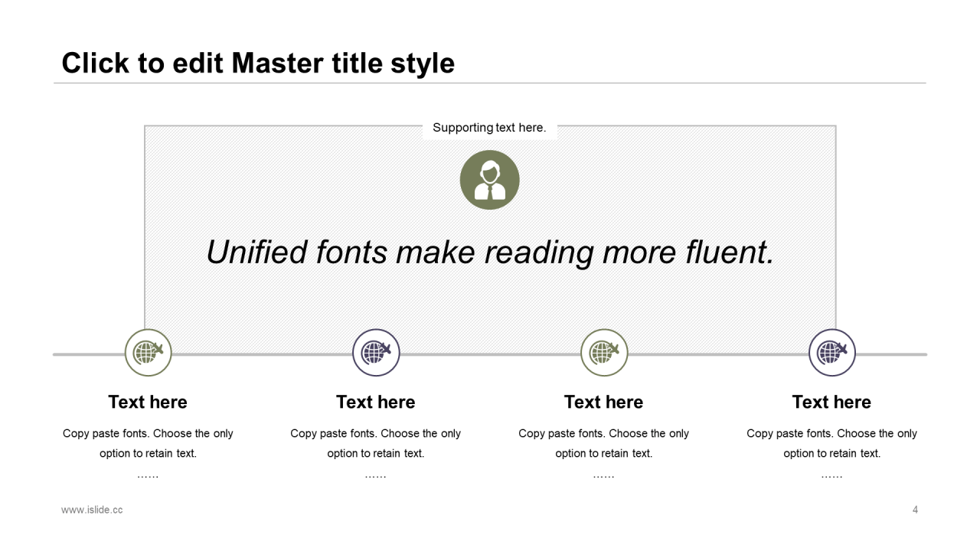Select the 'Supporting text here.' label
This screenshot has width=980, height=551.
click(x=489, y=128)
